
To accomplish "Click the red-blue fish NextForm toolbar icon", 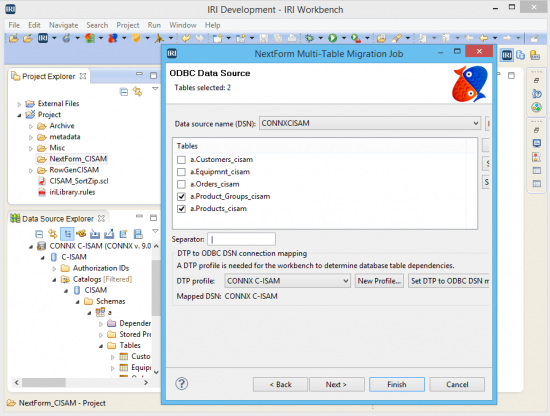I will click(x=113, y=38).
